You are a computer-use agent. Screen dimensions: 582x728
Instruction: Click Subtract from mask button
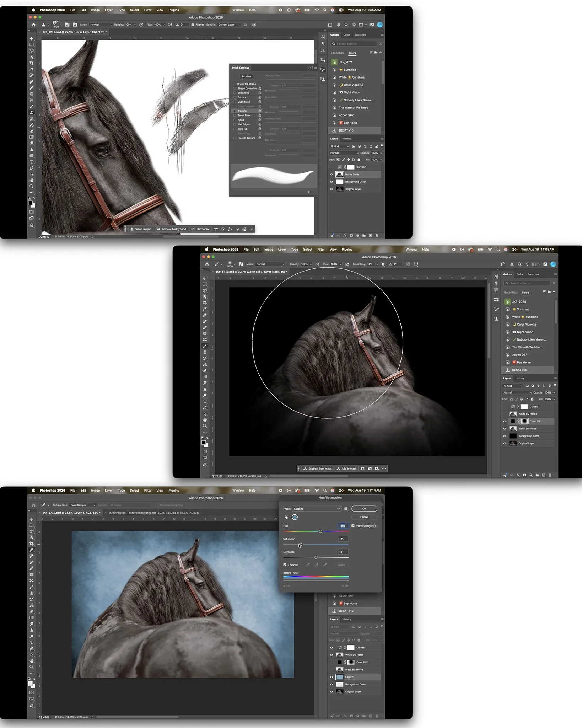(317, 469)
